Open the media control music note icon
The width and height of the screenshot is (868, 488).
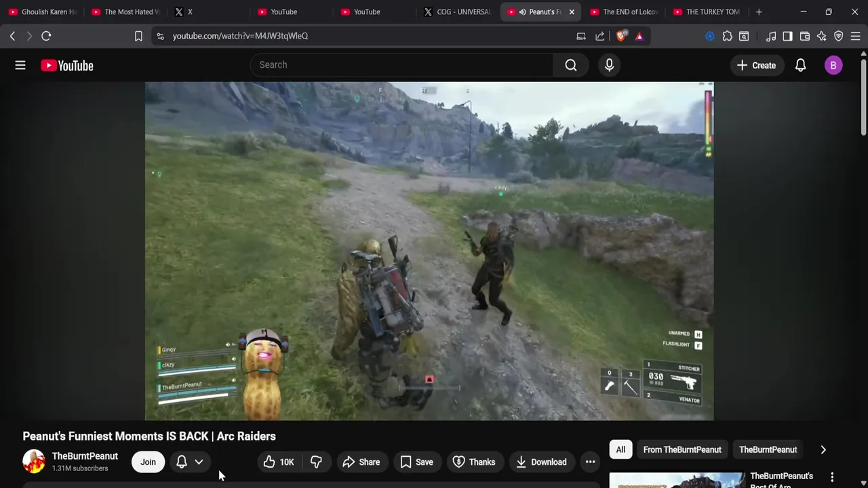(x=771, y=36)
